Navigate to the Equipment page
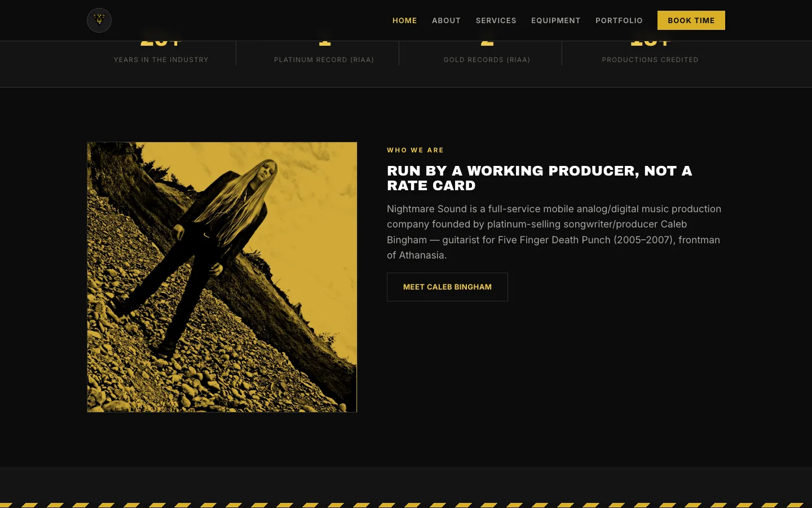 (556, 20)
